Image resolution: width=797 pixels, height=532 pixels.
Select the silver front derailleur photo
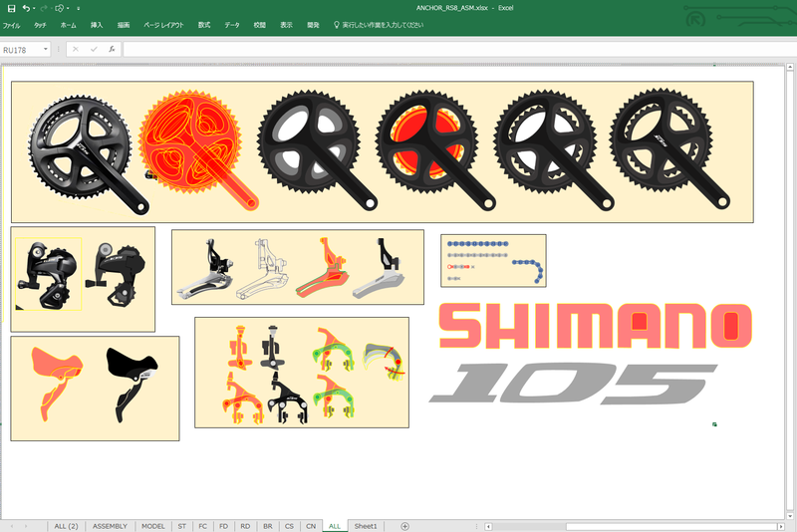205,268
